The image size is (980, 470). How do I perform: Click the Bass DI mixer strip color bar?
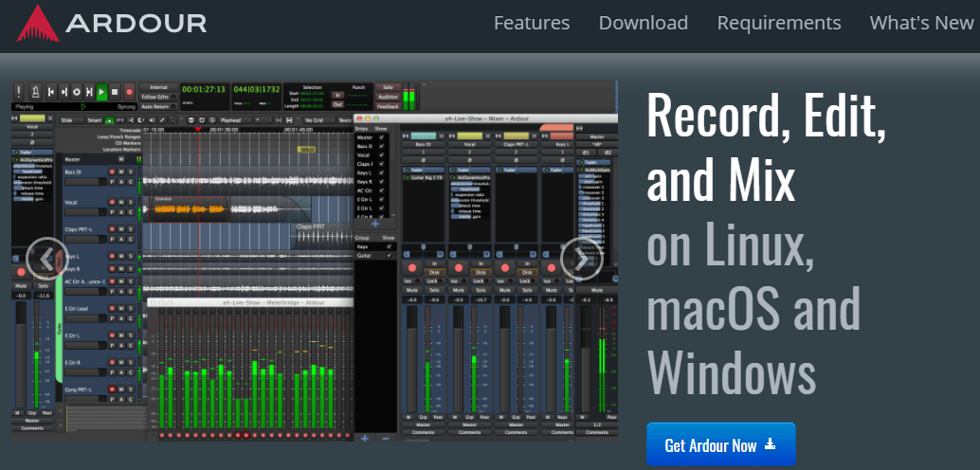424,136
